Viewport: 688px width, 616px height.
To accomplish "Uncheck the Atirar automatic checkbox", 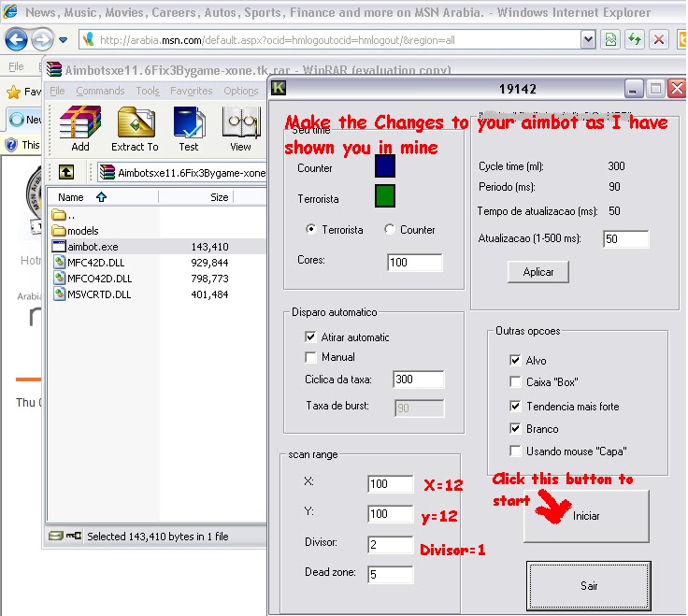I will coord(310,337).
